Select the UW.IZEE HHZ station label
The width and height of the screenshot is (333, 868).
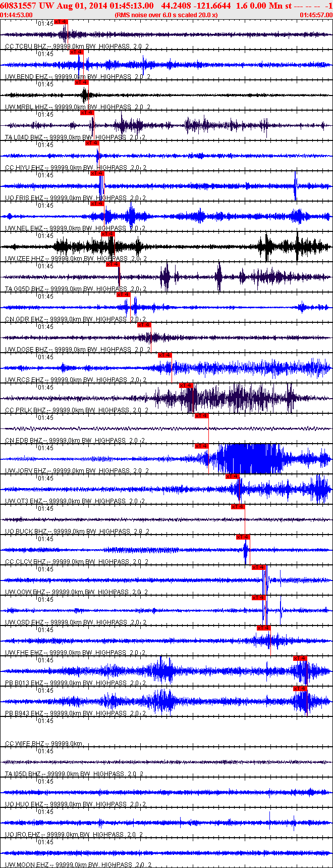click(x=25, y=259)
